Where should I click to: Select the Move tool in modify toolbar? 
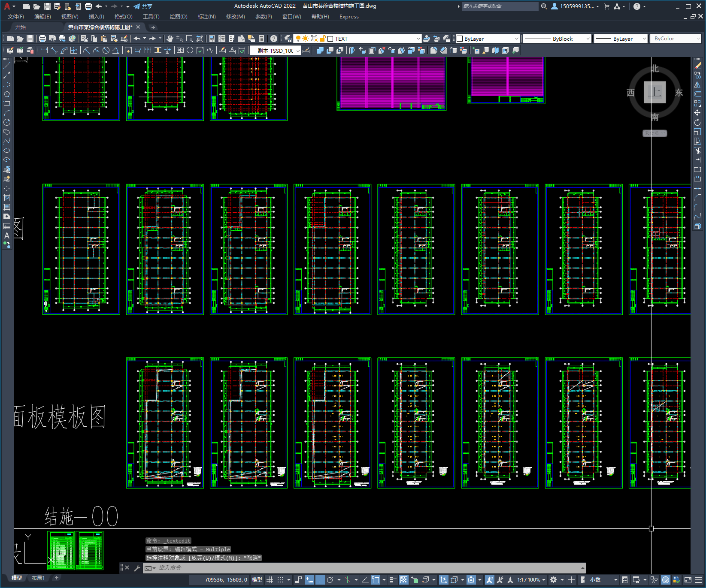pyautogui.click(x=697, y=113)
